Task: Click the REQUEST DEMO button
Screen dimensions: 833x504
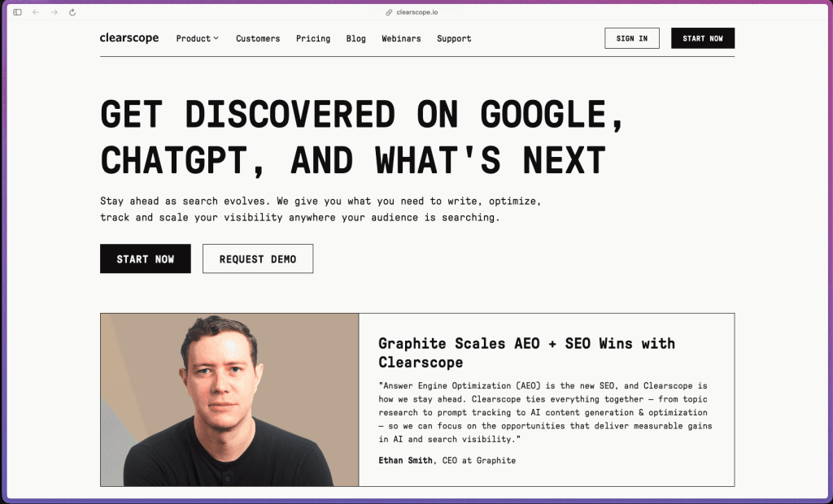Action: tap(258, 259)
